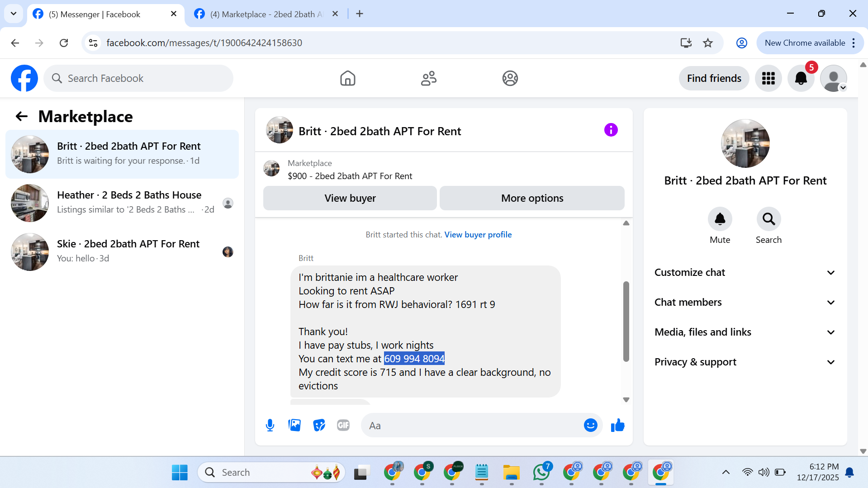This screenshot has width=868, height=488.
Task: Install app icon in the address bar
Action: pyautogui.click(x=686, y=43)
